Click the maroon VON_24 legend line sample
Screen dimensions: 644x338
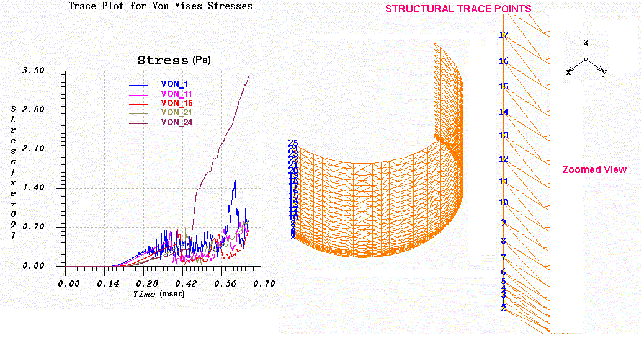point(138,123)
